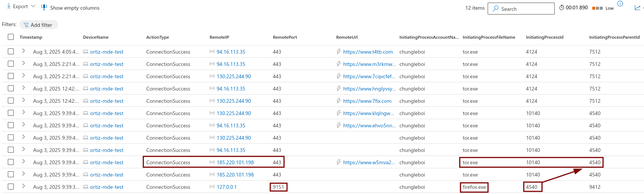
Task: Click the filter funnel icon in Add filter
Action: click(x=26, y=25)
